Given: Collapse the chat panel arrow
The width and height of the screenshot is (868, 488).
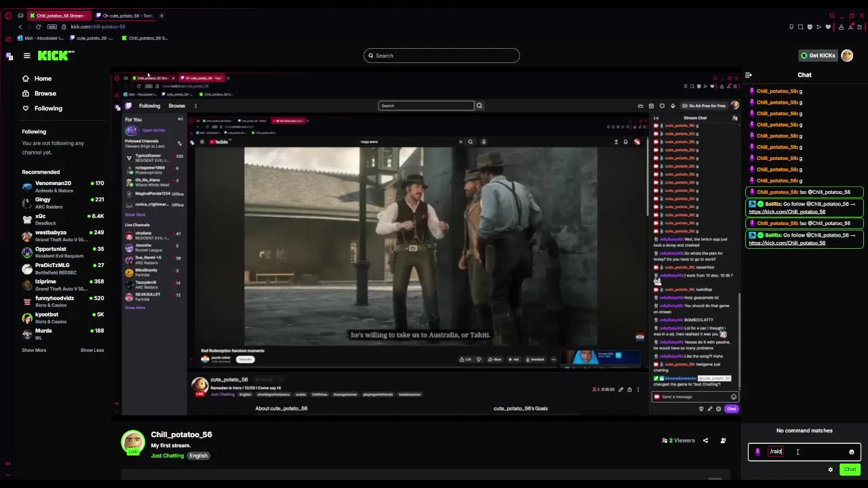Looking at the screenshot, I should point(749,75).
